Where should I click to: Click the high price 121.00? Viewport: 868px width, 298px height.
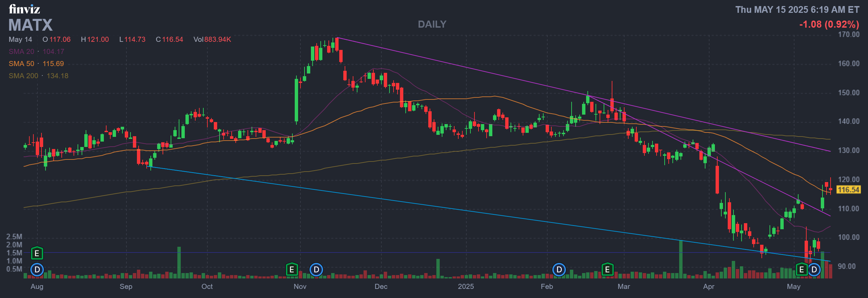tap(98, 39)
